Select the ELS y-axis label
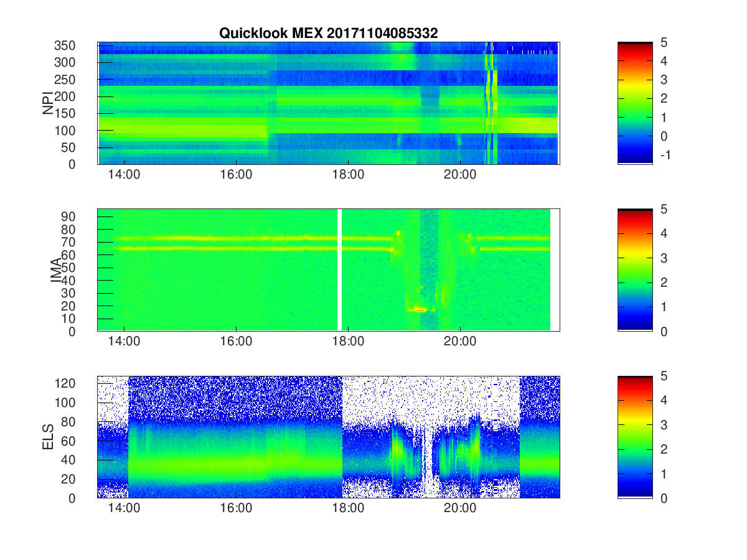The height and width of the screenshot is (560, 747). point(49,437)
